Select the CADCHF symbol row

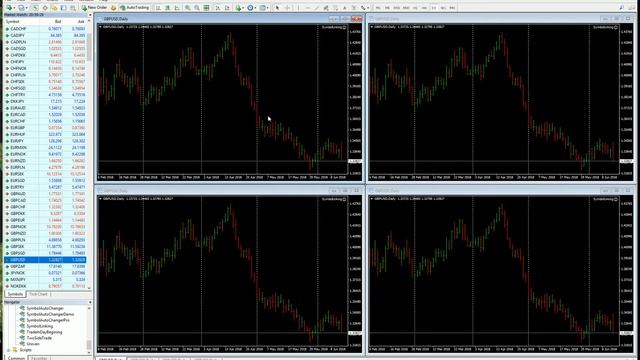(x=45, y=29)
